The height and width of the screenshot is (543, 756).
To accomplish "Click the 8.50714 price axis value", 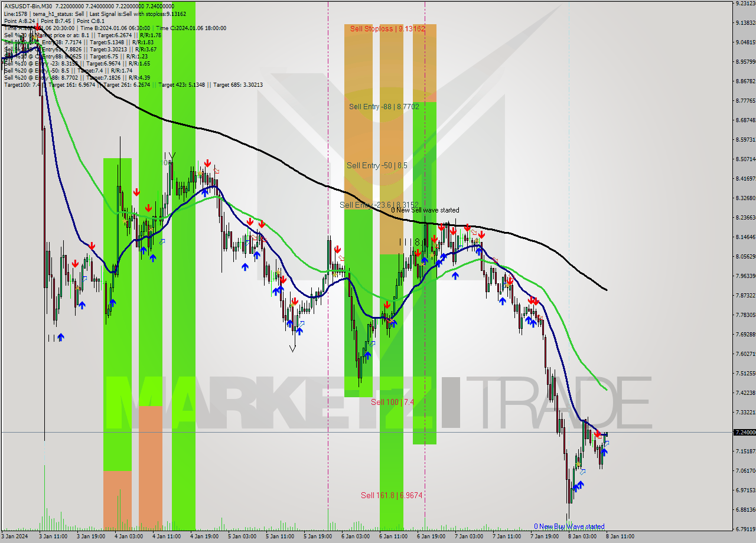I will click(745, 159).
